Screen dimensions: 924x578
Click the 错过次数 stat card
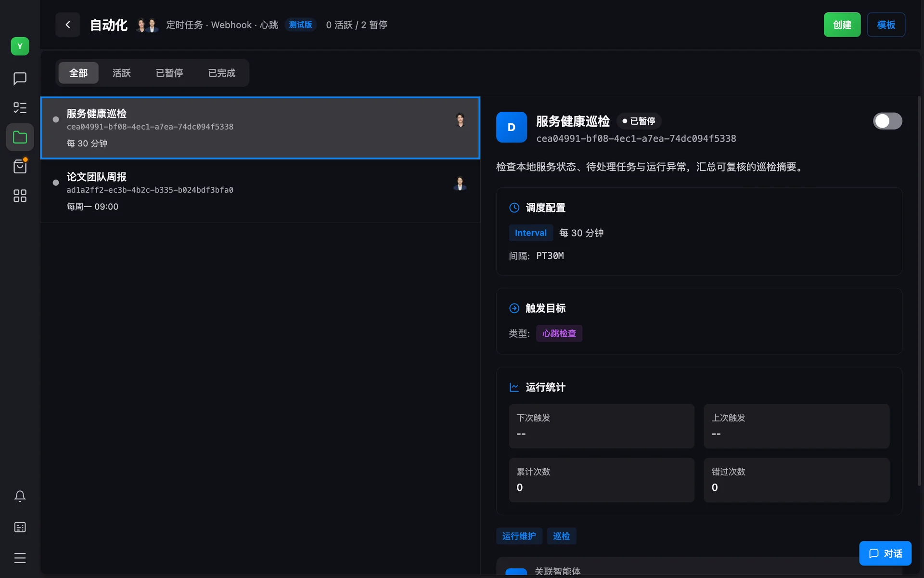pos(796,480)
